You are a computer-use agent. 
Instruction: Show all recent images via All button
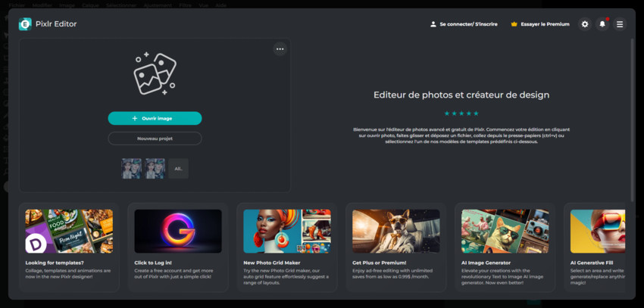tap(179, 169)
